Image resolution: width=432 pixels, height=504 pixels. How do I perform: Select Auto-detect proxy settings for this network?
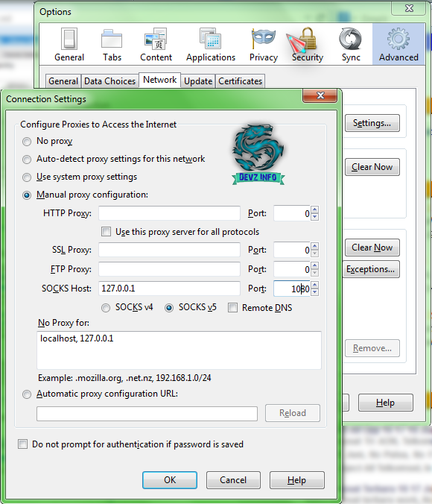pos(27,160)
